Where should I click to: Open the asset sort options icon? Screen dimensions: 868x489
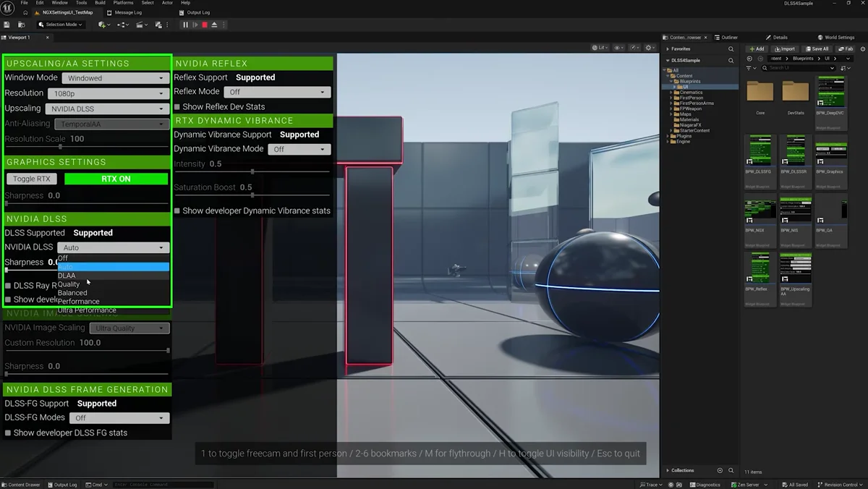tap(846, 68)
